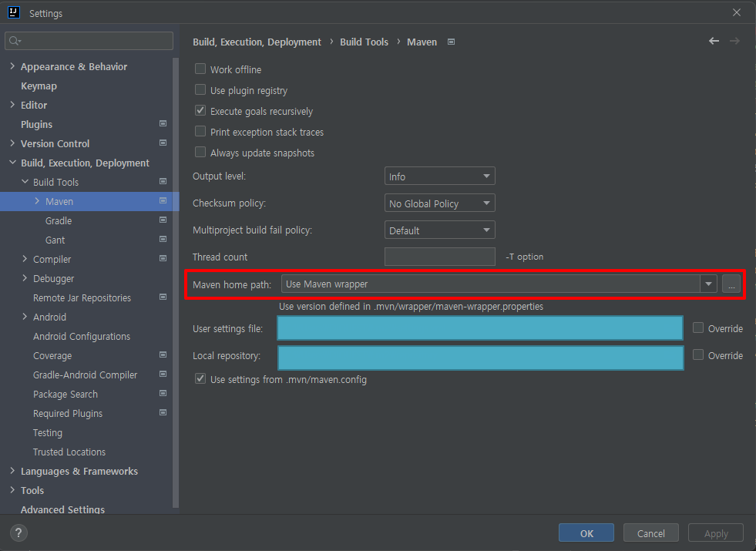Click the project-level icon beside Package Search
The height and width of the screenshot is (551, 756).
pos(163,394)
